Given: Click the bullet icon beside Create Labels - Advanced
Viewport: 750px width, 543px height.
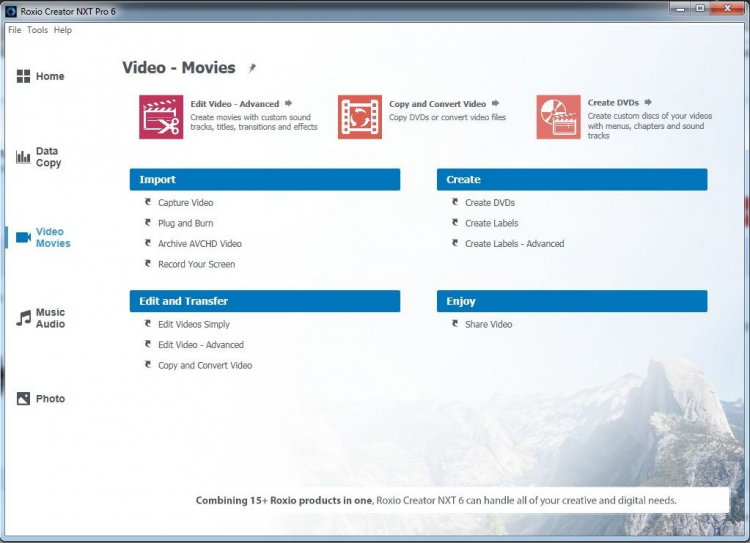Looking at the screenshot, I should [x=455, y=243].
